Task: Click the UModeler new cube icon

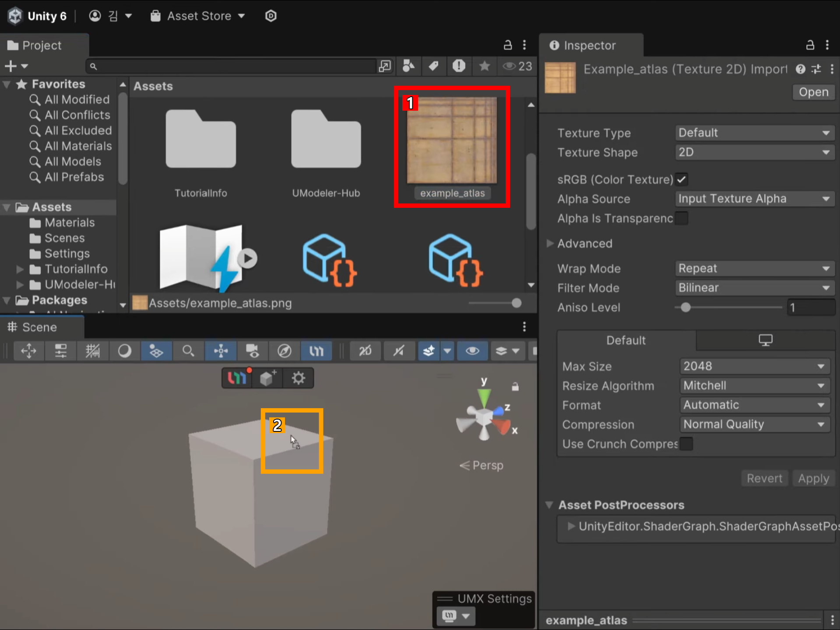Action: [268, 378]
